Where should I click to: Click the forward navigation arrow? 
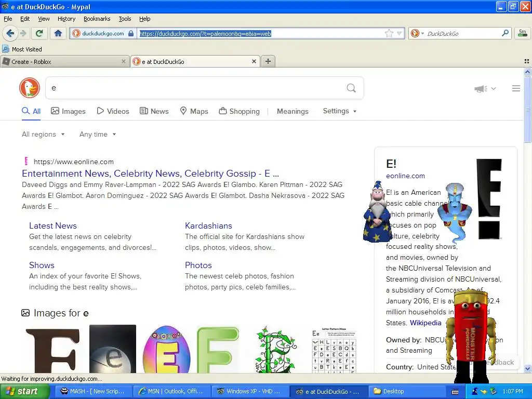[x=23, y=33]
